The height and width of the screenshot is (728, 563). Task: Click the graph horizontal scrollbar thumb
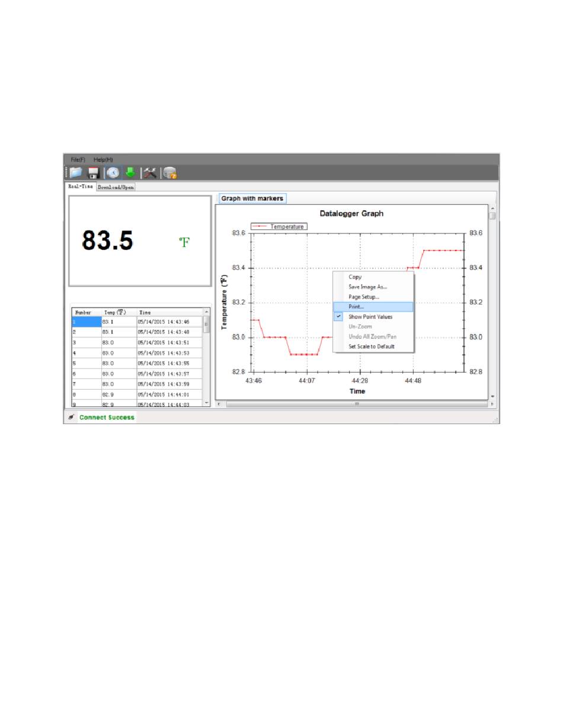(356, 404)
